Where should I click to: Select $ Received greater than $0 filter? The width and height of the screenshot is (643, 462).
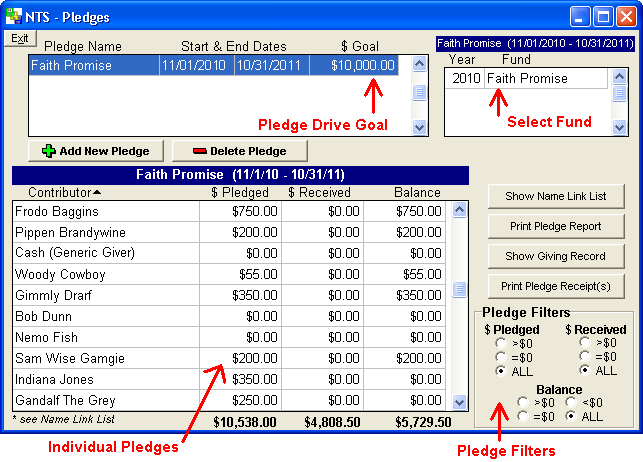585,342
